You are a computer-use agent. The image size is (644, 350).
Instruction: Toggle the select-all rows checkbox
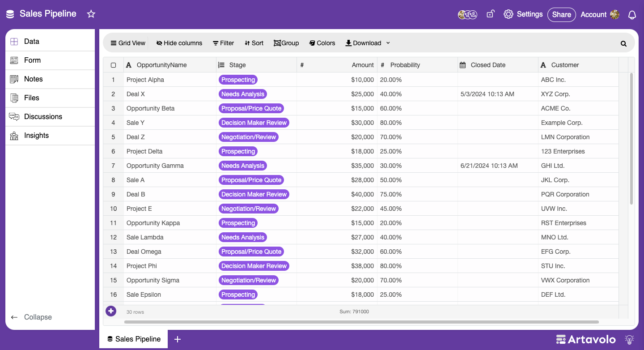click(x=114, y=65)
